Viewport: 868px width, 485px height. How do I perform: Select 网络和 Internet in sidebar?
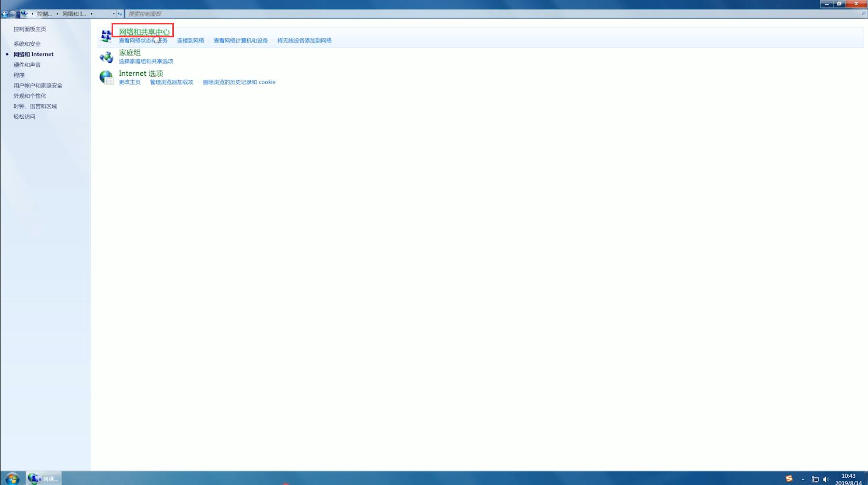(33, 54)
